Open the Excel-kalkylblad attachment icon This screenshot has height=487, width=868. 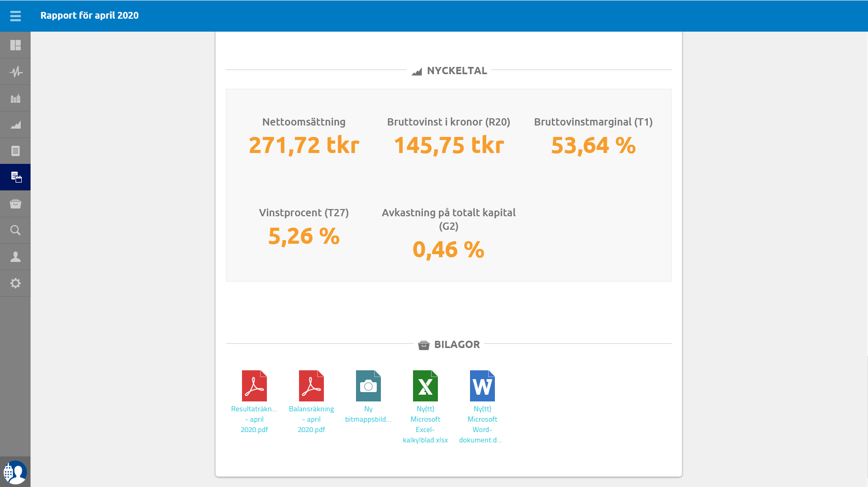coord(425,386)
